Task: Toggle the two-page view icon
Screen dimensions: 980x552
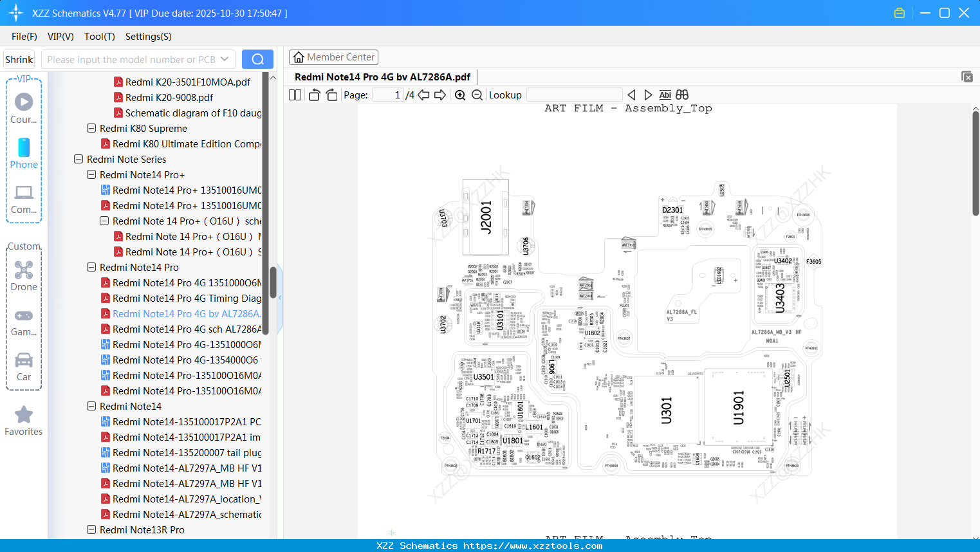Action: tap(295, 95)
